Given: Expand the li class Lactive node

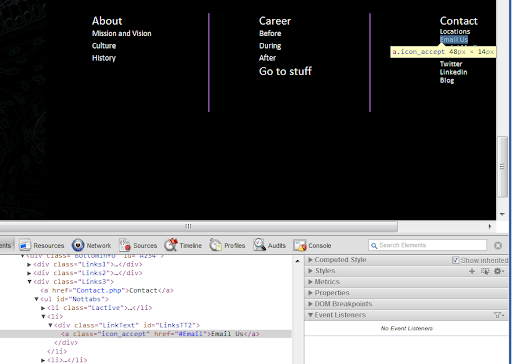Looking at the screenshot, I should coord(43,308).
